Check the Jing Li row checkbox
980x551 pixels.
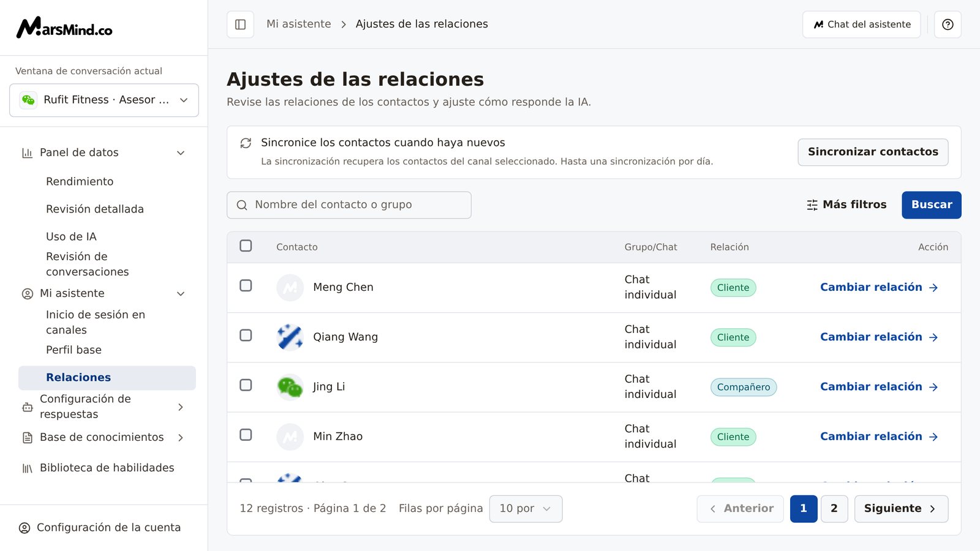point(246,384)
